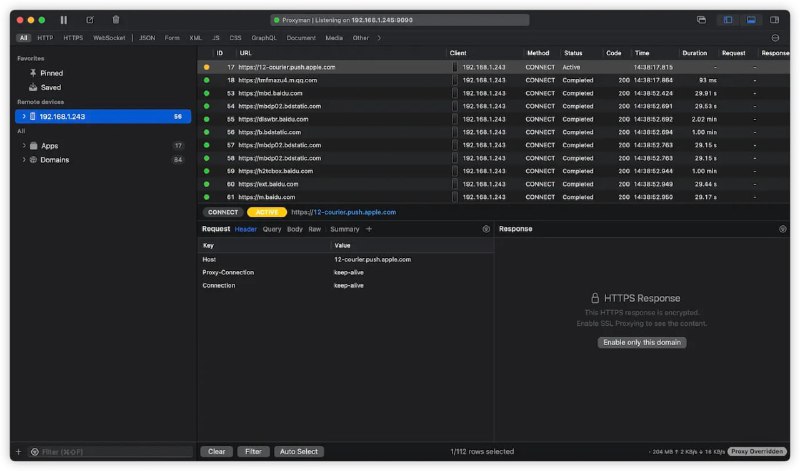The image size is (800, 471).
Task: Click the Domains globe icon
Action: click(x=33, y=160)
